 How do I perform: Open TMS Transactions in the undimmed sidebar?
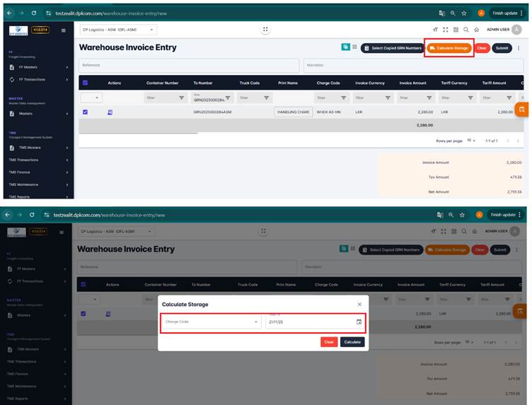[x=38, y=160]
